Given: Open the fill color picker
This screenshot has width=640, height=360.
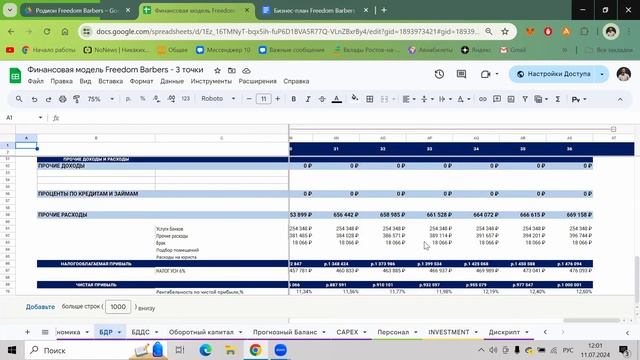Looking at the screenshot, I should pos(355,98).
